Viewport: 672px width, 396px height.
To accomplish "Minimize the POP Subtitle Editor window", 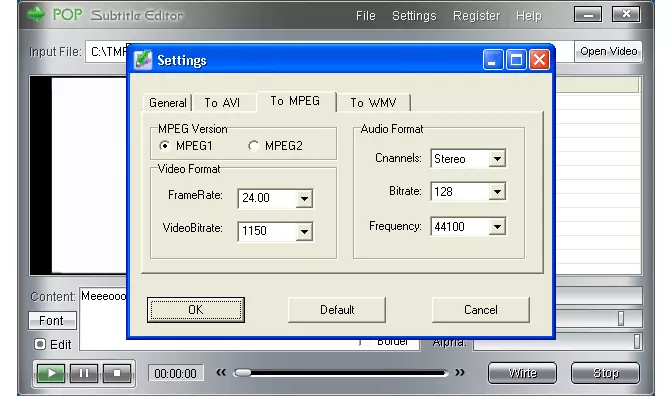I will (x=588, y=15).
